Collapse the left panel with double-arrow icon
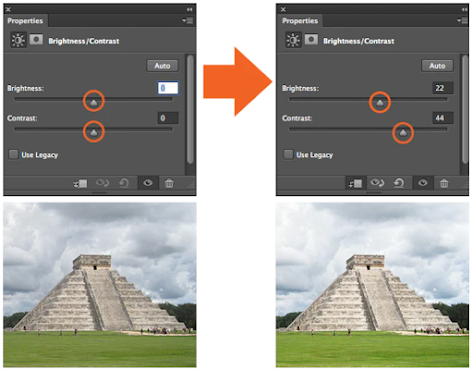Viewport: 473px width, 370px height. click(x=189, y=9)
